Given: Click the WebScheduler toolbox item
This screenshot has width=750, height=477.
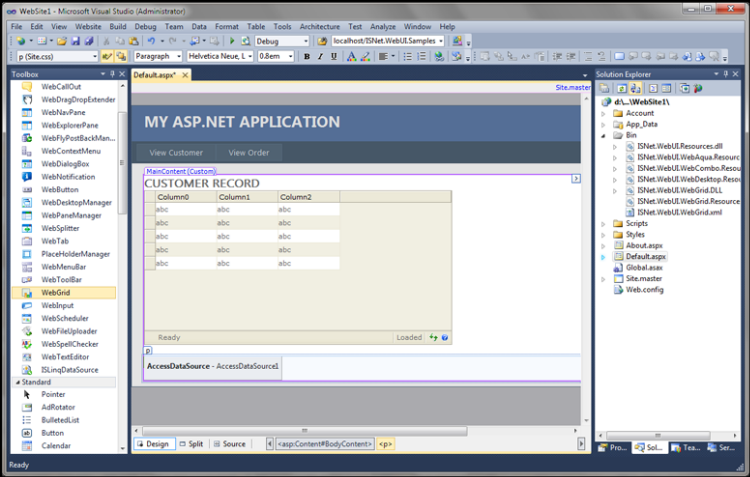Looking at the screenshot, I should click(x=64, y=318).
